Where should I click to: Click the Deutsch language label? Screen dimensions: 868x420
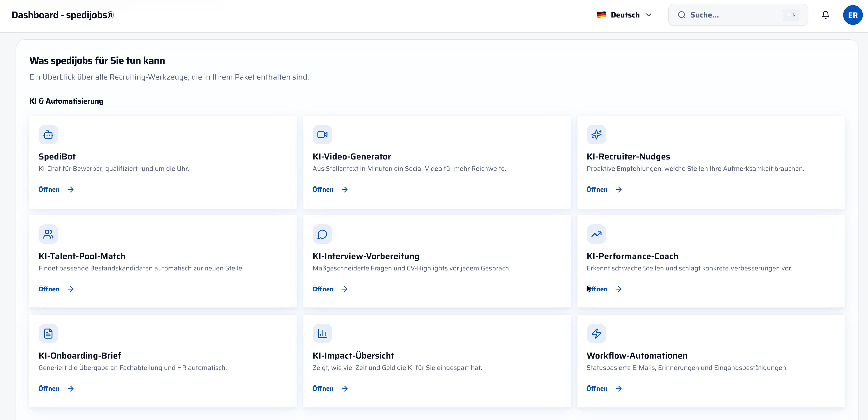[625, 15]
